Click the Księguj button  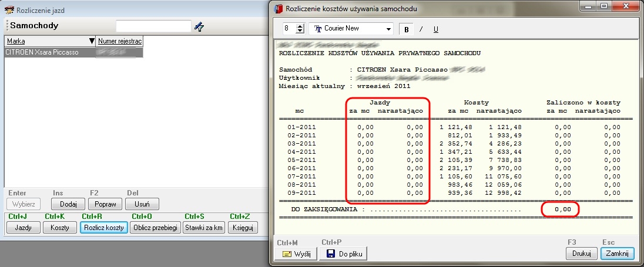[x=243, y=227]
